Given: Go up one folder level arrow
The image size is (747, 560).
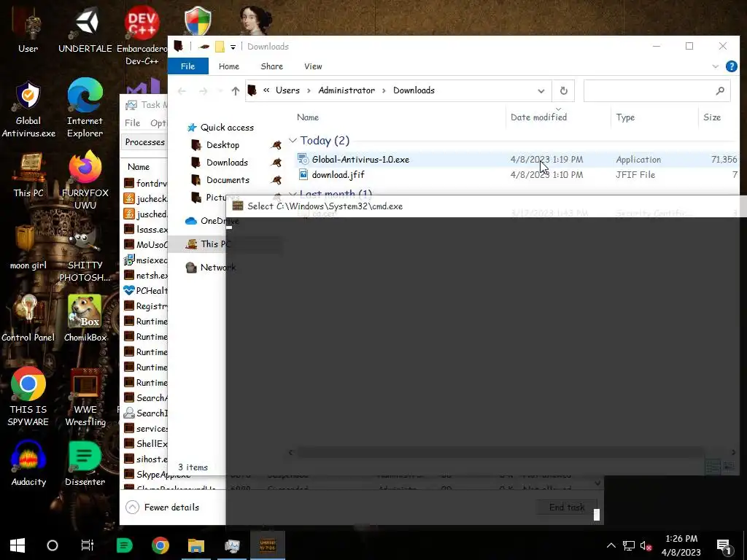Looking at the screenshot, I should (x=236, y=90).
